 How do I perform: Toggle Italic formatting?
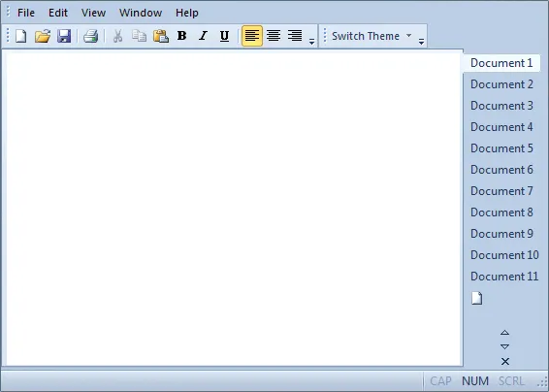[203, 36]
